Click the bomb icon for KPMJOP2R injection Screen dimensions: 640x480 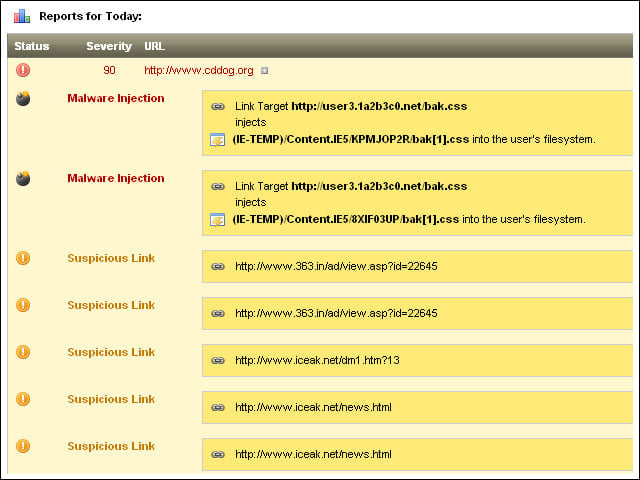pos(23,98)
